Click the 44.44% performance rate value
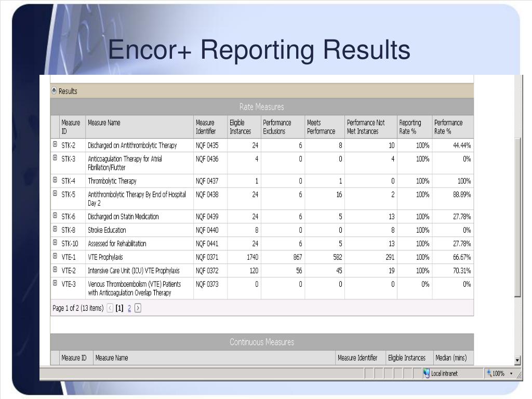The height and width of the screenshot is (399, 532). [x=462, y=145]
